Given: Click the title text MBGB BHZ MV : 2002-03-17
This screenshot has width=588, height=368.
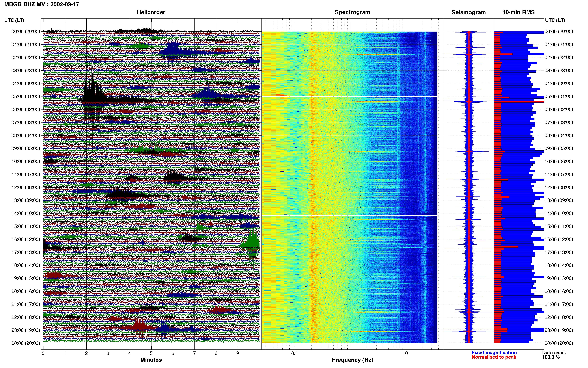Looking at the screenshot, I should pos(42,4).
